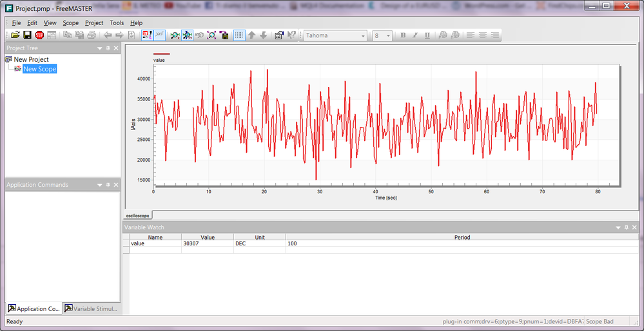Image resolution: width=644 pixels, height=331 pixels.
Task: Click the Forward arrow toolbar icon
Action: click(x=119, y=35)
